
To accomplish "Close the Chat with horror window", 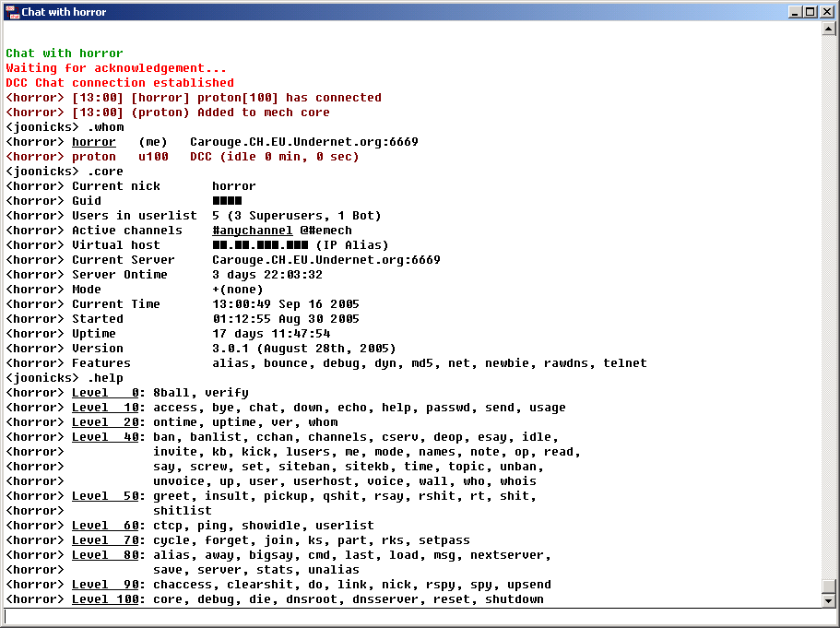I will 826,12.
